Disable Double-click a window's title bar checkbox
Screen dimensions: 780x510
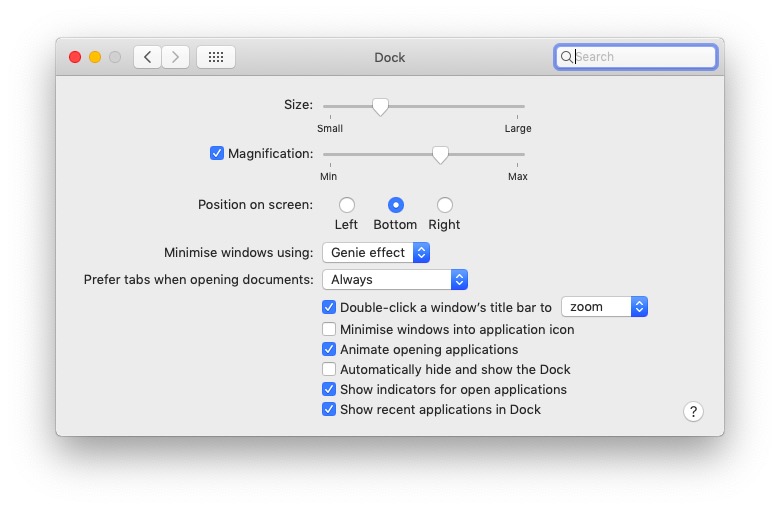[329, 307]
